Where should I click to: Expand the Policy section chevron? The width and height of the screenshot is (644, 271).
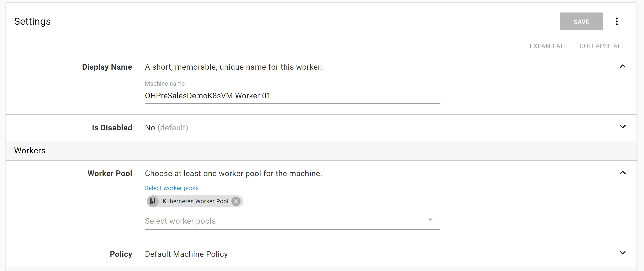pyautogui.click(x=623, y=253)
